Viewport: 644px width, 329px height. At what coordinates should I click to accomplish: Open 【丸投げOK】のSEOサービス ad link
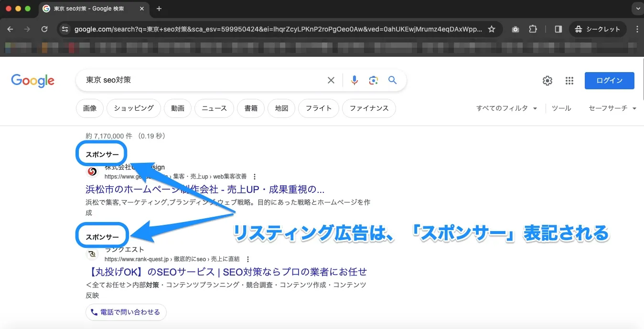pyautogui.click(x=226, y=272)
